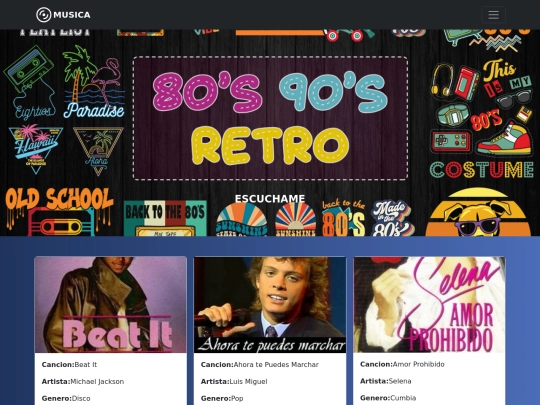Select the Cancion: Beat It text

pyautogui.click(x=69, y=364)
